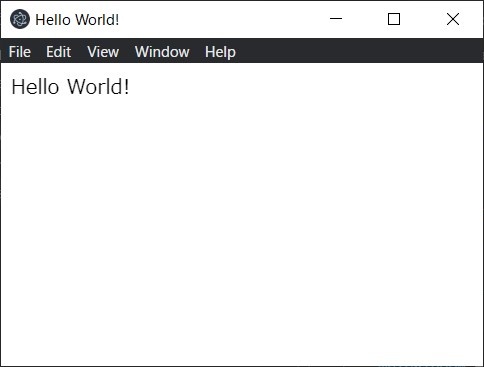This screenshot has height=367, width=484.
Task: Click the word World! in page heading
Action: coord(98,87)
